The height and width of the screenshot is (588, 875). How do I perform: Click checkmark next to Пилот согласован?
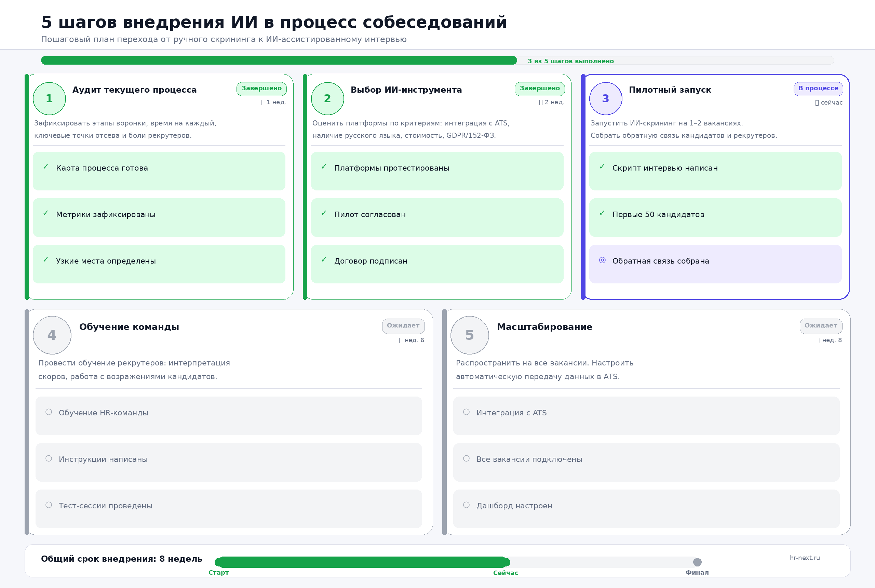tap(324, 213)
